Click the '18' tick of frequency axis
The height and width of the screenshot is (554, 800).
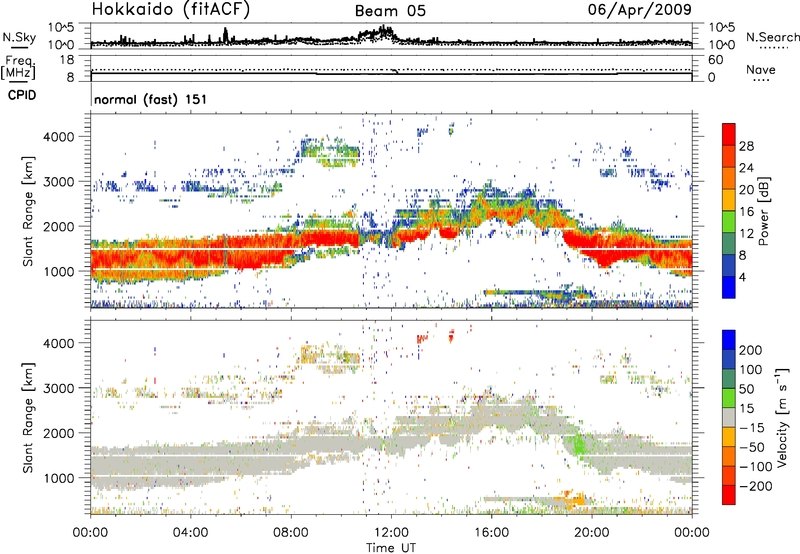coord(67,60)
